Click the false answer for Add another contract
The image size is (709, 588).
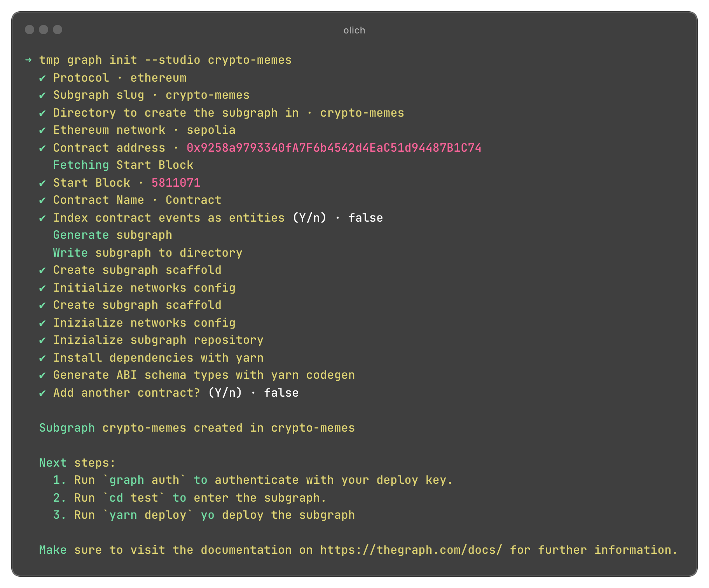281,393
